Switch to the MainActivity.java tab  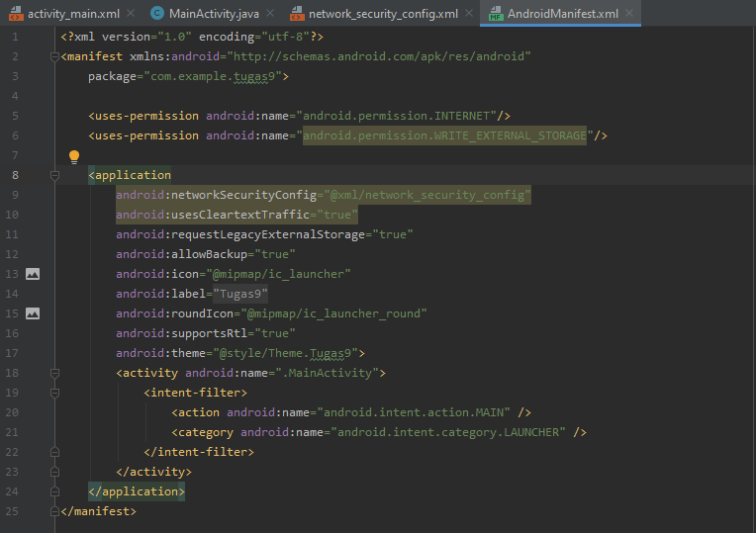click(214, 14)
